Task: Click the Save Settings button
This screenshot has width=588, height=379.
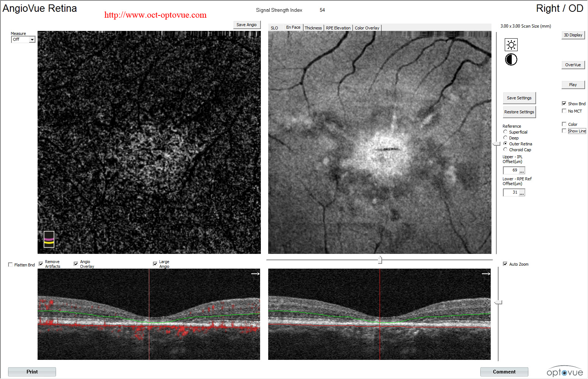Action: pos(519,98)
